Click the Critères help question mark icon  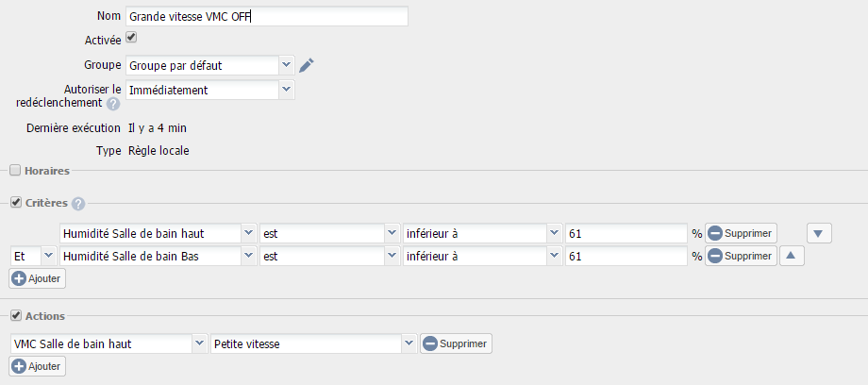click(78, 204)
